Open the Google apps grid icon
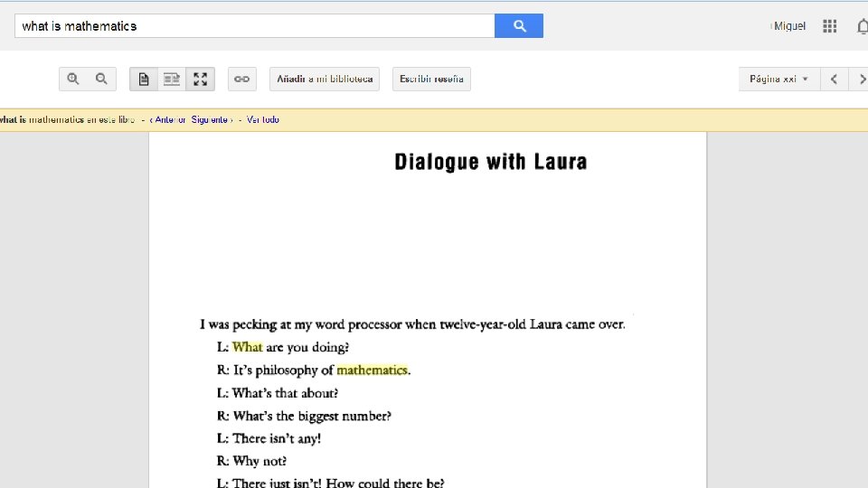 [829, 26]
